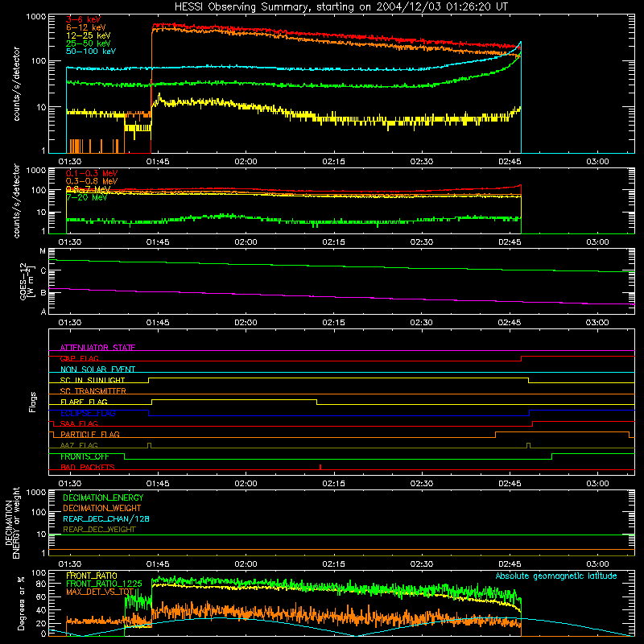Screen dimensions: 644x644
Task: Click the REAR_DEC_CHAN/128 legend label
Action: pyautogui.click(x=106, y=518)
